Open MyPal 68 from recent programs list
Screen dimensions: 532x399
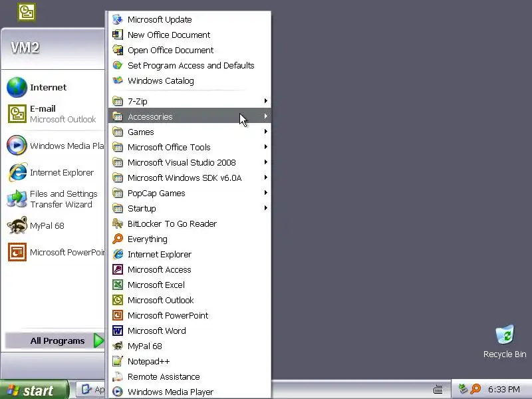[55, 225]
